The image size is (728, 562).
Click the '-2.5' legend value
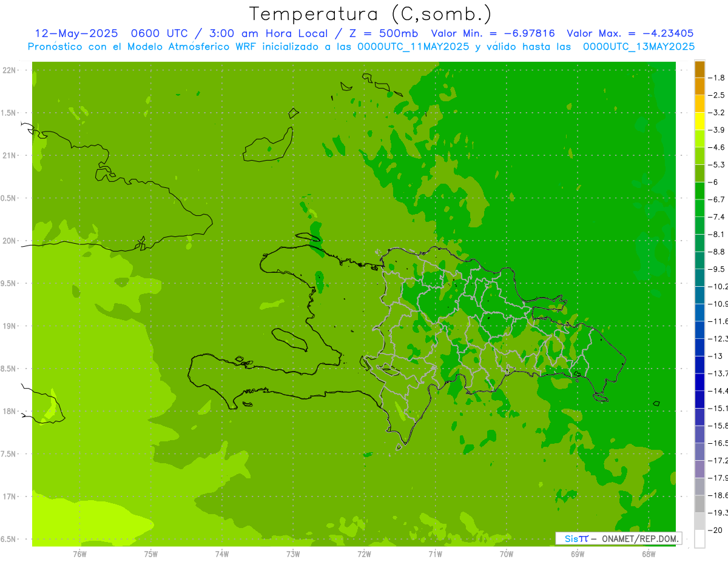(x=716, y=95)
